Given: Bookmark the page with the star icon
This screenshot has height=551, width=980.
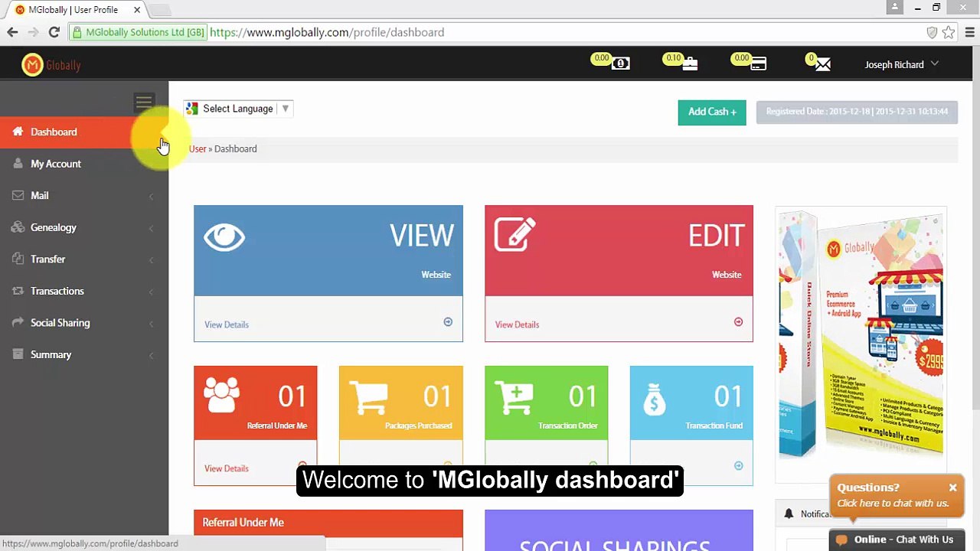Looking at the screenshot, I should point(949,32).
